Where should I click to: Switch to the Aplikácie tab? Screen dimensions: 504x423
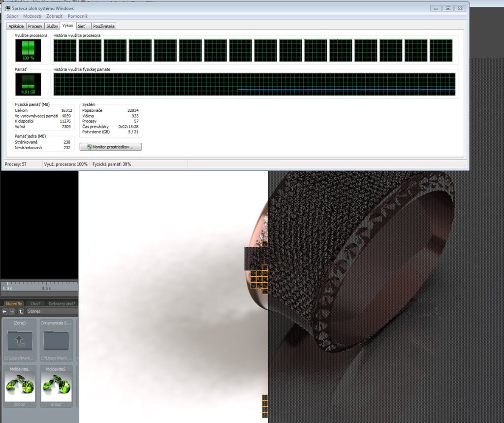click(16, 26)
